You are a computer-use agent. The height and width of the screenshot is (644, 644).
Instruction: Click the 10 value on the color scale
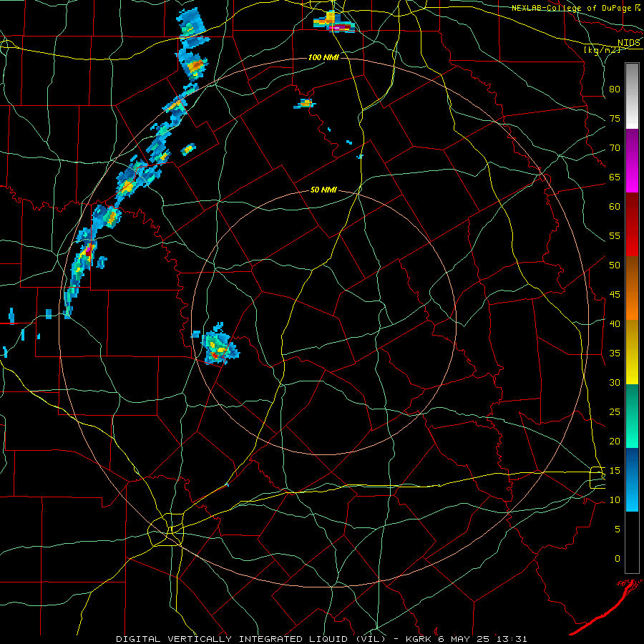pos(615,500)
